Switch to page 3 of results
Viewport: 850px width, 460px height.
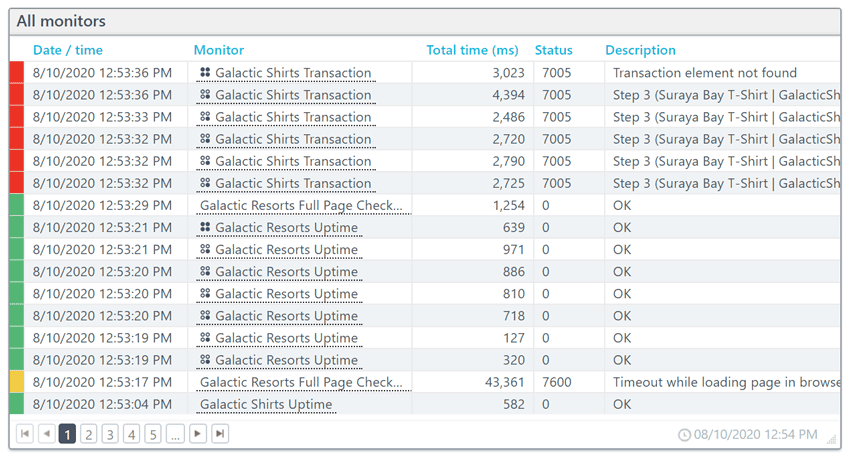111,433
